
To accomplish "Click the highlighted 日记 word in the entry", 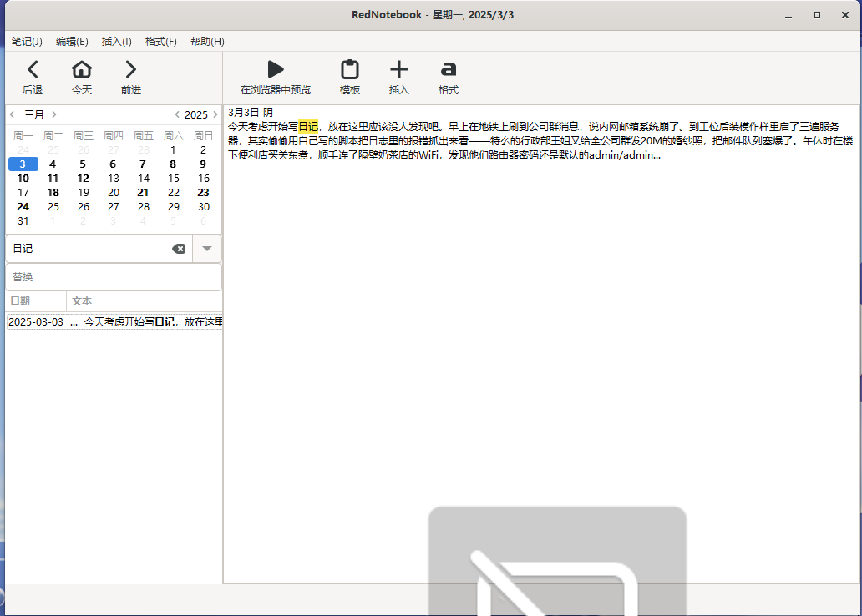I will pyautogui.click(x=308, y=126).
